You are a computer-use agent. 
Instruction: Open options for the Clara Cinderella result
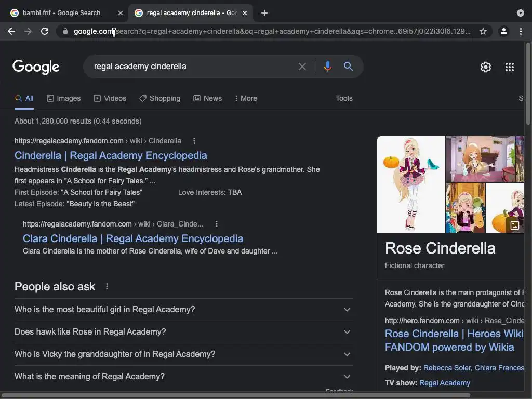click(x=217, y=224)
